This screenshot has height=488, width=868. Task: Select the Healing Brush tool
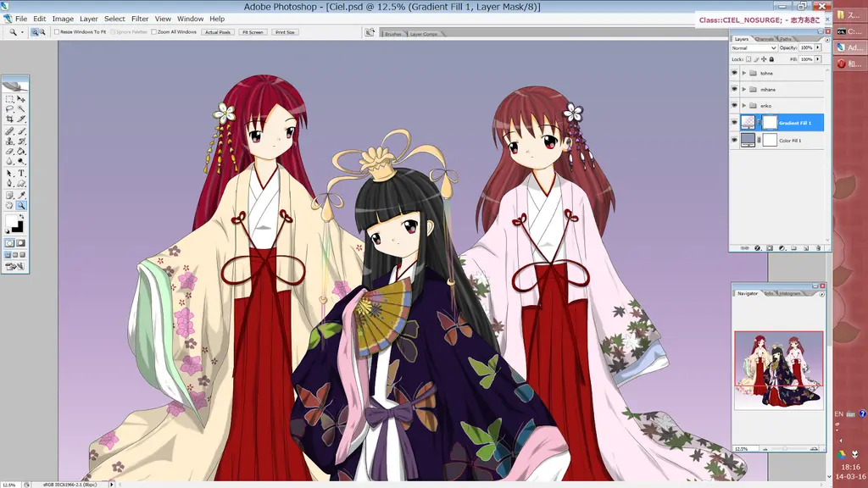[9, 131]
